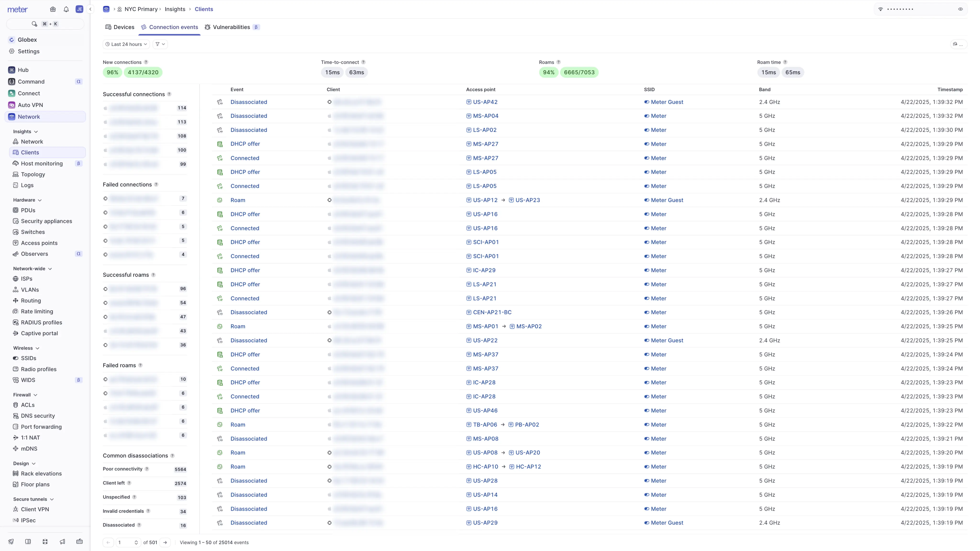
Task: Open the Last 24 hours time dropdown
Action: (x=126, y=44)
